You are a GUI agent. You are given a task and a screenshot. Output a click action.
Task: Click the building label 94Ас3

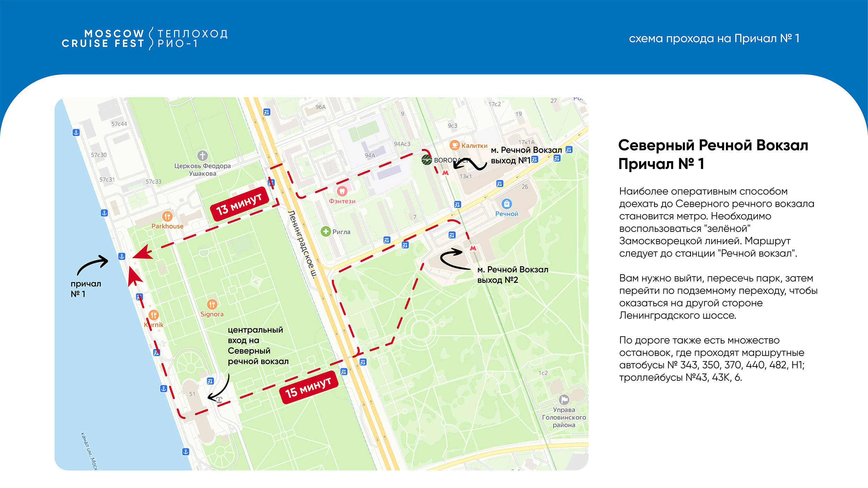(x=402, y=144)
